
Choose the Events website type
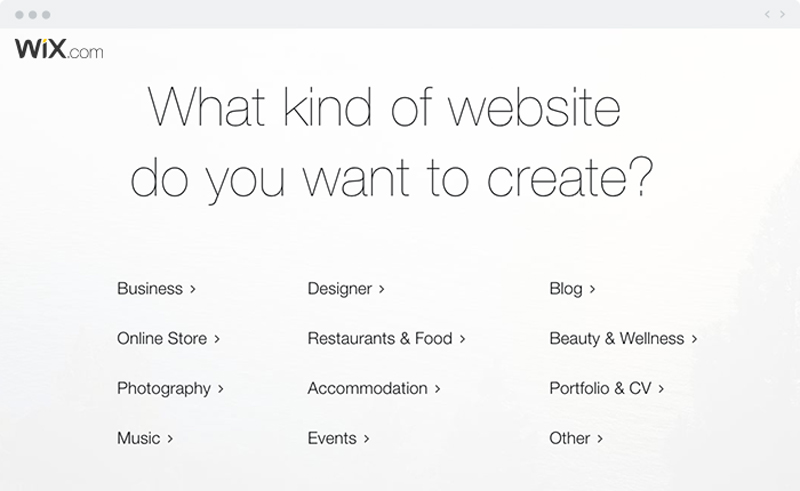[332, 438]
